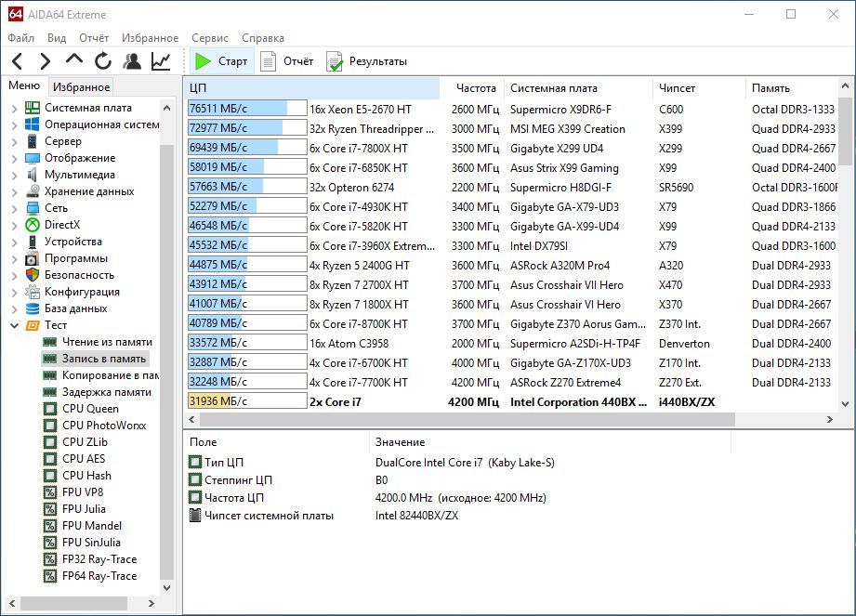Refresh using the circular arrow icon

[103, 61]
